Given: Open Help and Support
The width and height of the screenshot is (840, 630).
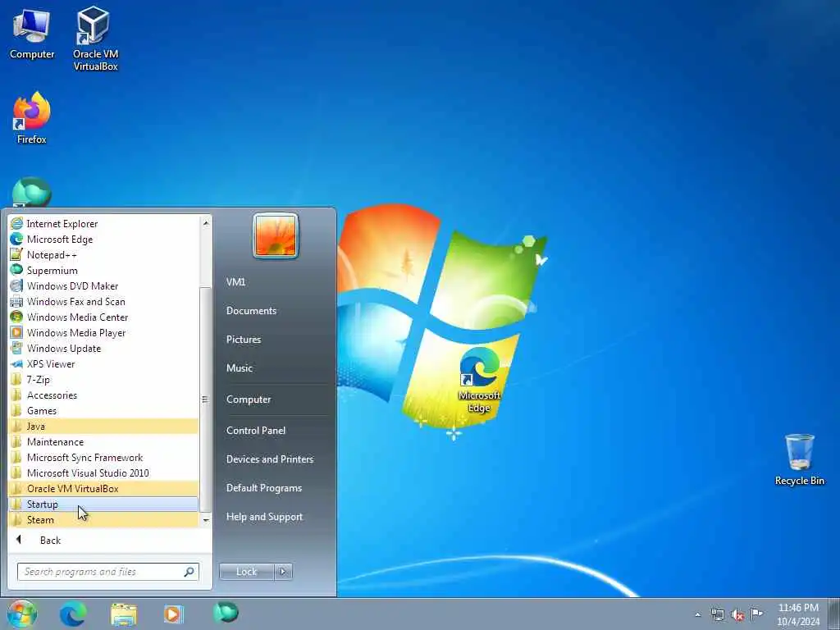Looking at the screenshot, I should coord(264,517).
